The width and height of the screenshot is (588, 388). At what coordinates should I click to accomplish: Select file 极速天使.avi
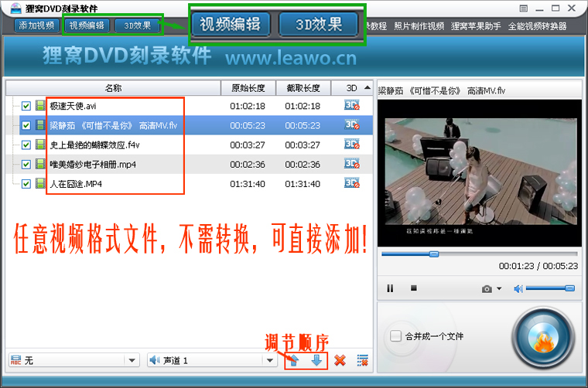pos(73,106)
